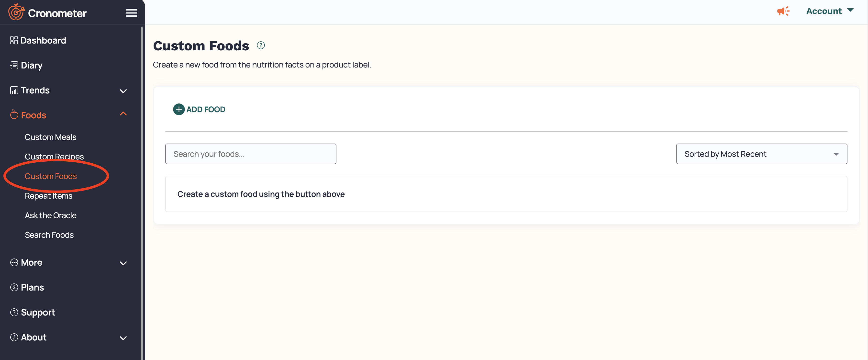Open the Sorted by Most Recent dropdown

[761, 153]
